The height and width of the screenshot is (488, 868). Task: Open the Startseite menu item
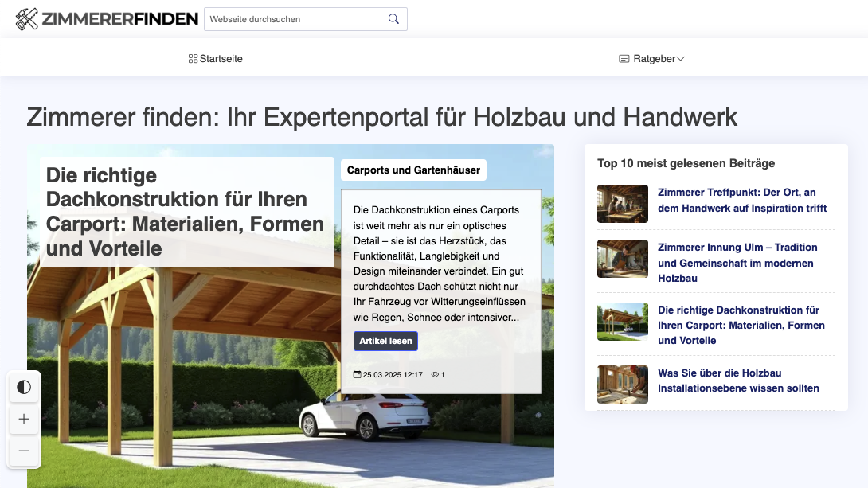(221, 59)
